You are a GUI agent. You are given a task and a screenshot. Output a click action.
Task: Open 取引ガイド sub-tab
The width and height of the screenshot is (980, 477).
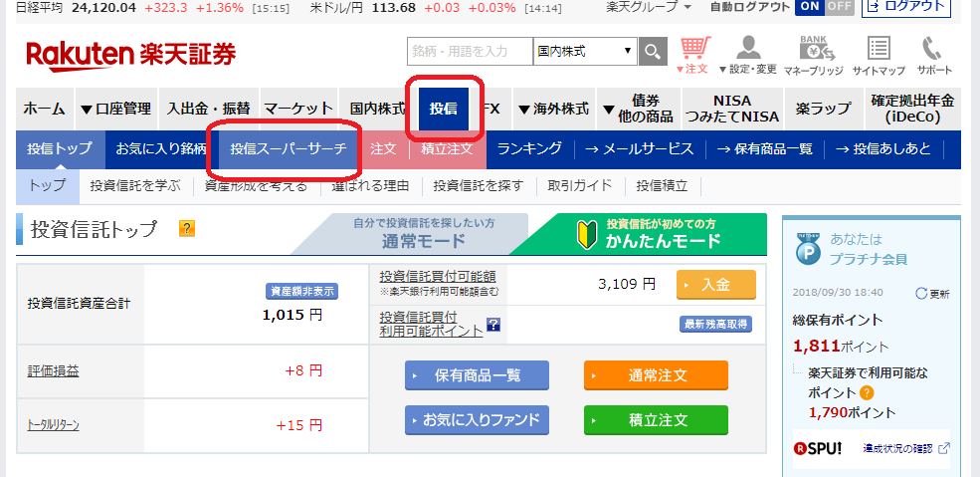[579, 185]
